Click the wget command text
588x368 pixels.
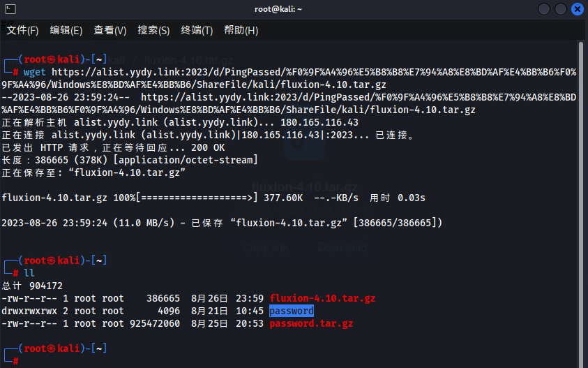click(x=34, y=72)
